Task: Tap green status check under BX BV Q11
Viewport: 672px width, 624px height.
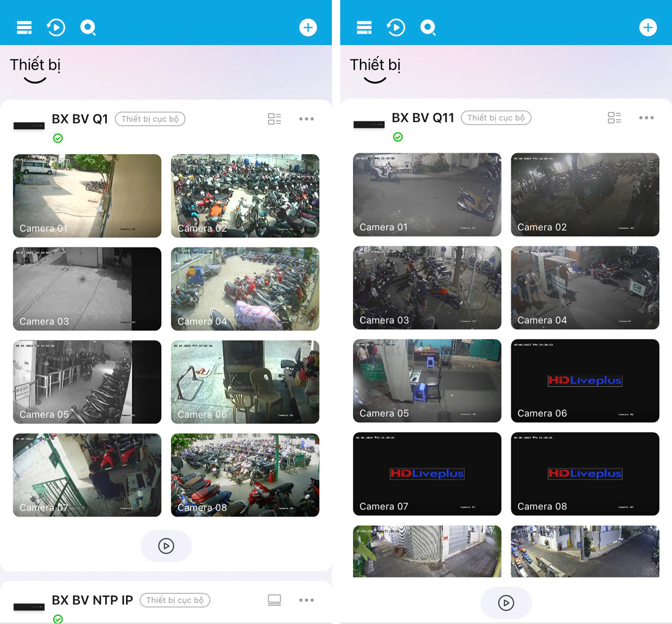Action: coord(398,137)
